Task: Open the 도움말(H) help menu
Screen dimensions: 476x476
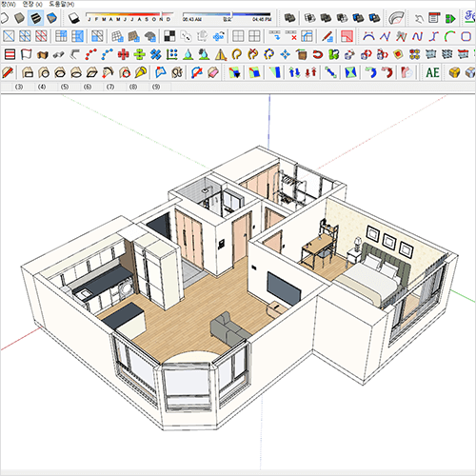Action: coord(62,4)
